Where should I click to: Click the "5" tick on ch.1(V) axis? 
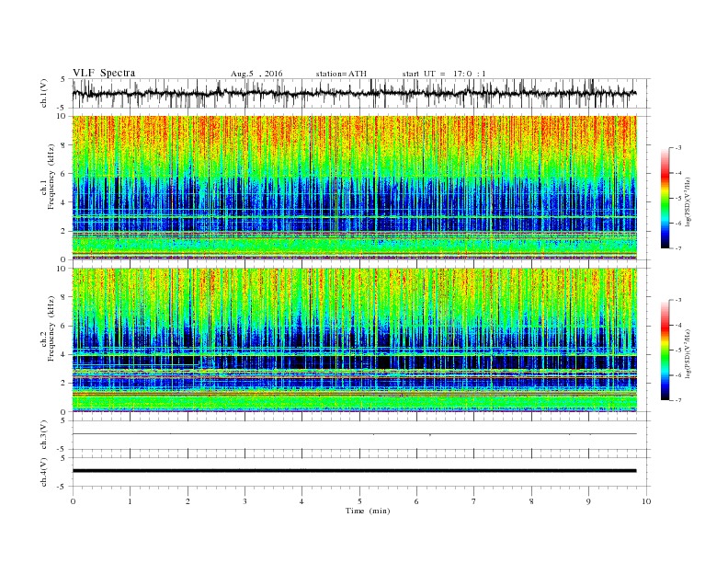[63, 79]
